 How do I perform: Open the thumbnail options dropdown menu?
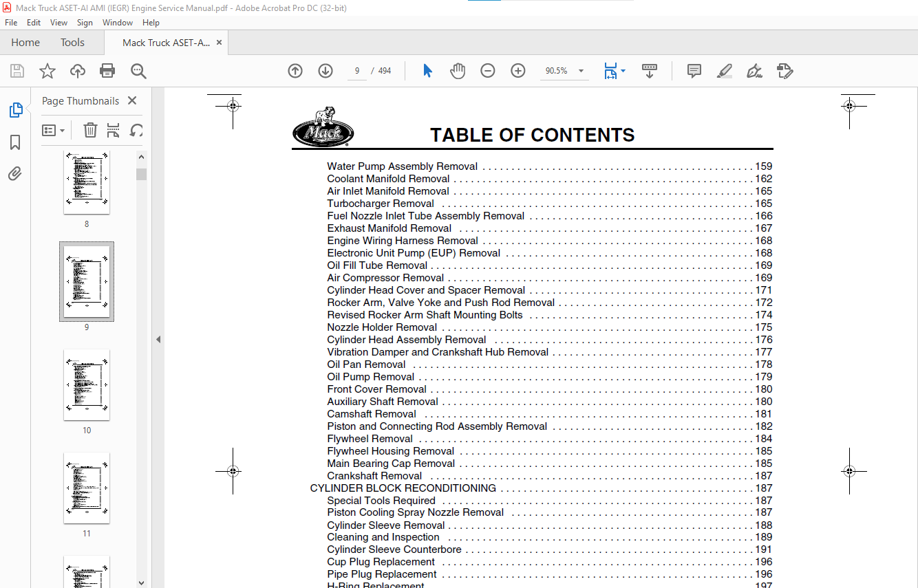[54, 130]
